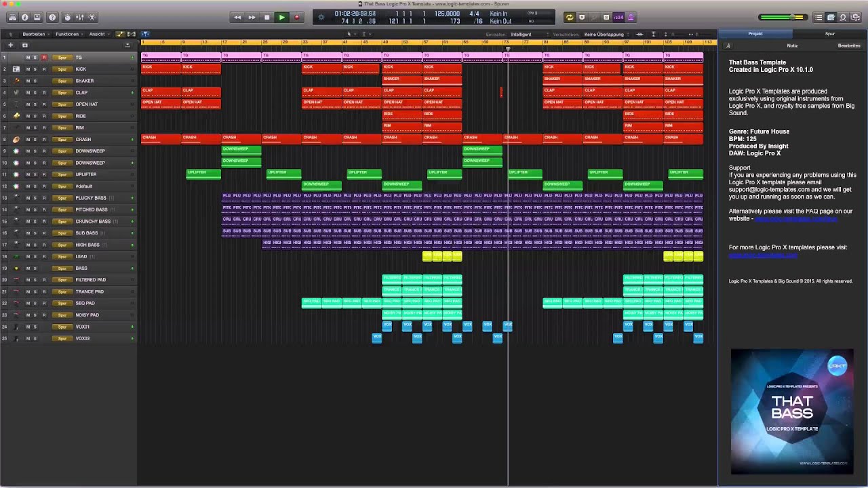868x488 pixels.
Task: Open Quick Help question mark icon
Action: coord(52,17)
